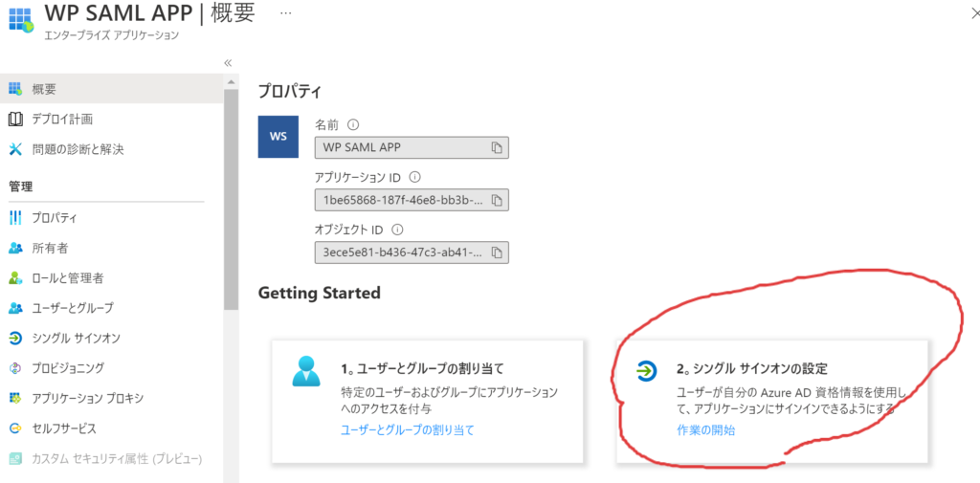This screenshot has height=483, width=980.
Task: Click the セルフサービス icon
Action: [x=15, y=428]
